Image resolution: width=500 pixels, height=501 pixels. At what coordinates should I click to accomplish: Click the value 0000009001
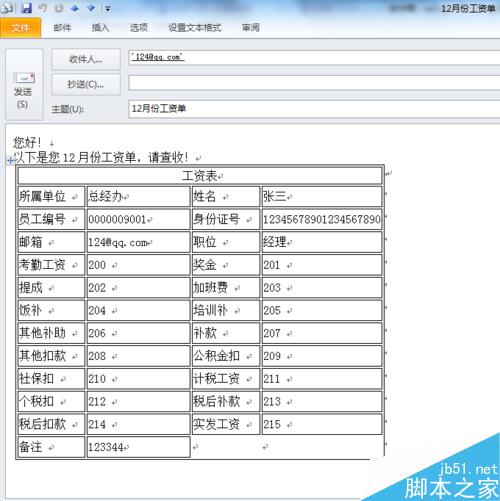[x=117, y=219]
